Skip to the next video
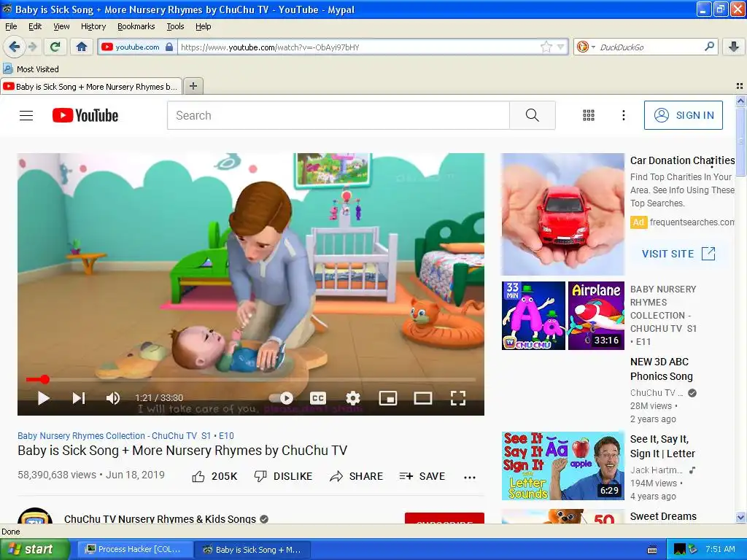 [79, 398]
